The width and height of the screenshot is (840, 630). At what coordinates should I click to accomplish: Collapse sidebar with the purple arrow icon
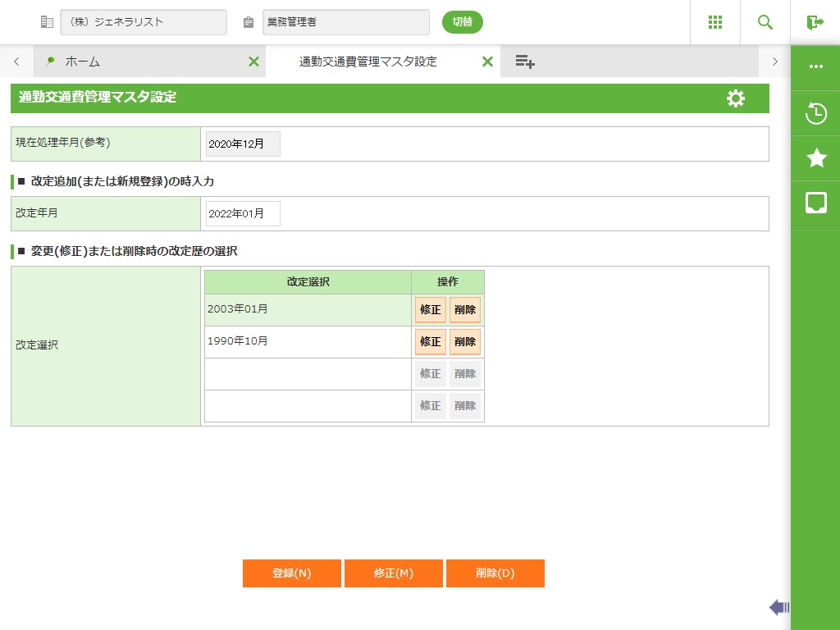(778, 607)
